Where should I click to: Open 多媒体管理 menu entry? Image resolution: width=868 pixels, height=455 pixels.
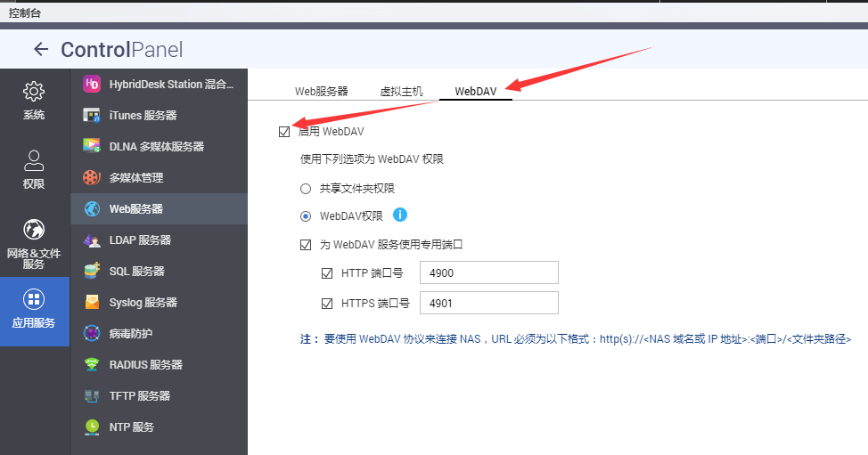click(159, 177)
